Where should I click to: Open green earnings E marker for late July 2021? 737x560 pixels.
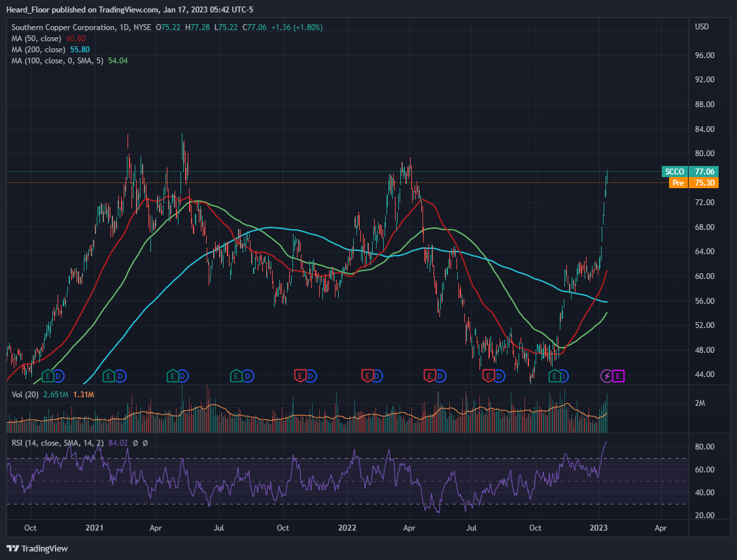(236, 376)
